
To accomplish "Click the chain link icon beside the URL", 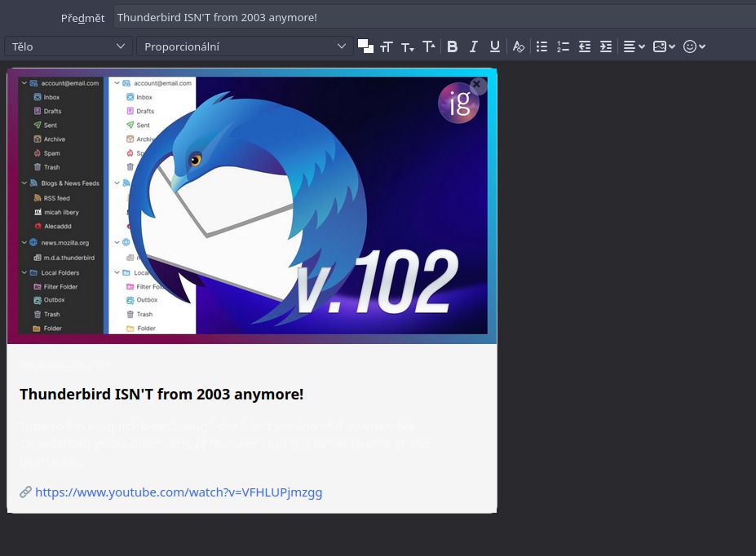I will coord(25,492).
